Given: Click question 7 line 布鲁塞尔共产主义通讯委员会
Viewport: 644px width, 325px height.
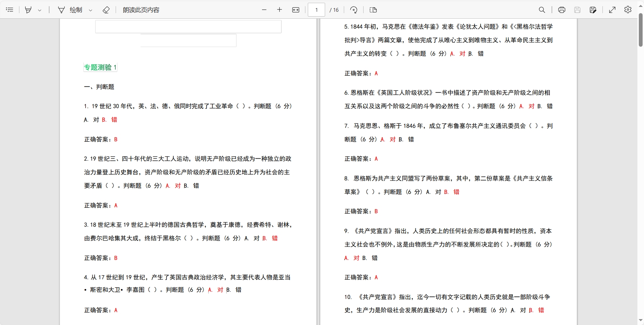Looking at the screenshot, I should point(448,126).
